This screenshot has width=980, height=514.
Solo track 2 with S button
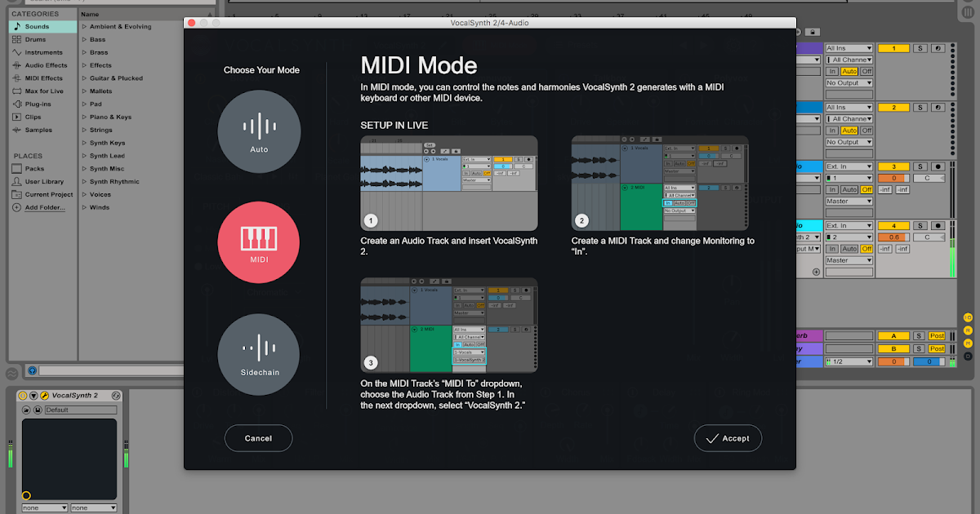(920, 108)
